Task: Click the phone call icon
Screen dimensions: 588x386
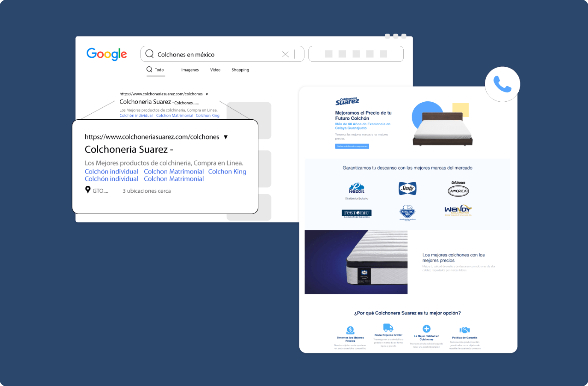Action: [502, 84]
